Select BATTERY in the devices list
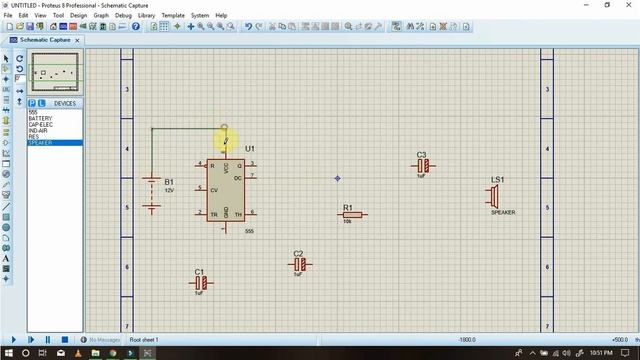 point(55,118)
